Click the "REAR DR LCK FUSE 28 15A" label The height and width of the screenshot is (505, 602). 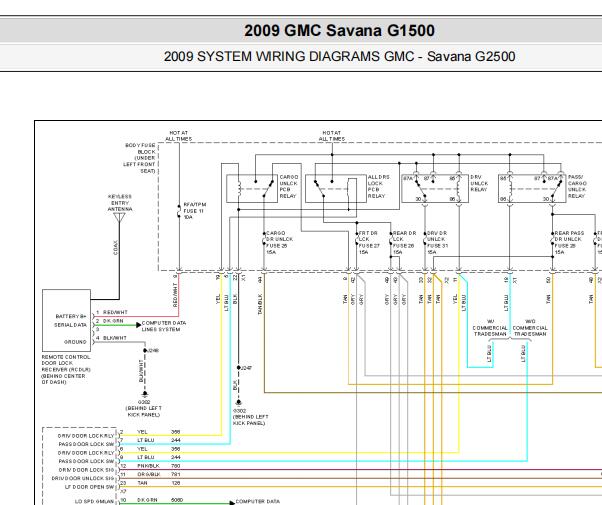(404, 242)
